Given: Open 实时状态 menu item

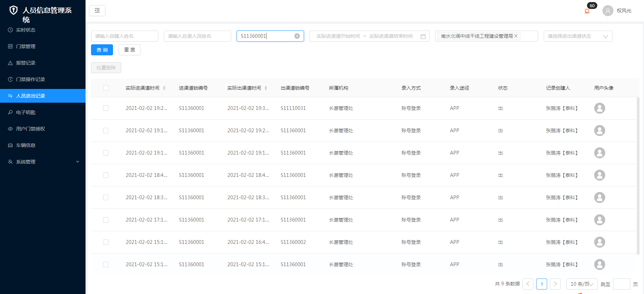Looking at the screenshot, I should pos(43,30).
